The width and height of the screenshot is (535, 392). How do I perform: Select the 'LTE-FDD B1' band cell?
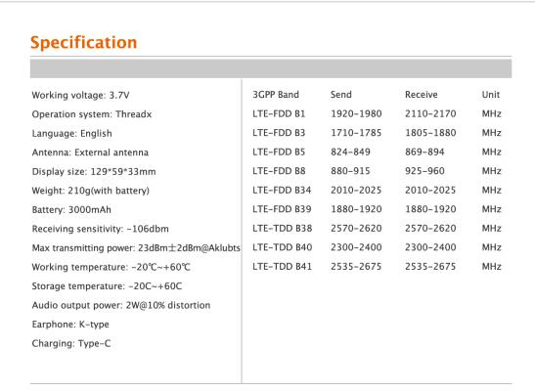279,113
